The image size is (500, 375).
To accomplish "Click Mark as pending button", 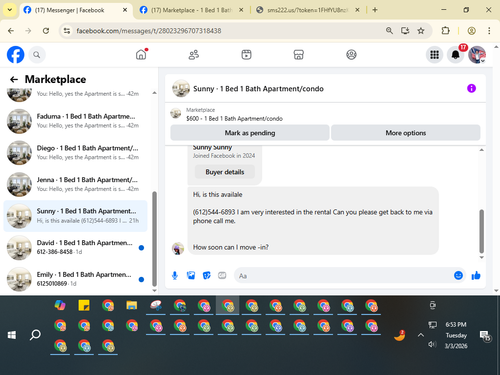I will coord(250,133).
